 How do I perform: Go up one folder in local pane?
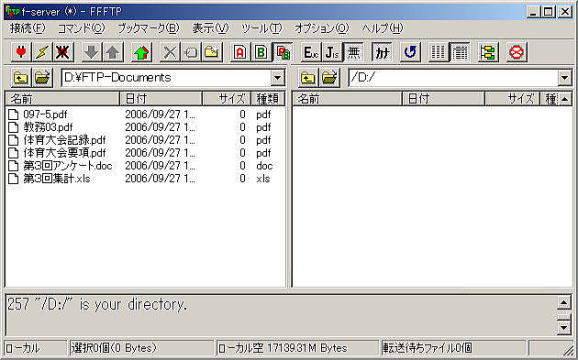tap(21, 78)
